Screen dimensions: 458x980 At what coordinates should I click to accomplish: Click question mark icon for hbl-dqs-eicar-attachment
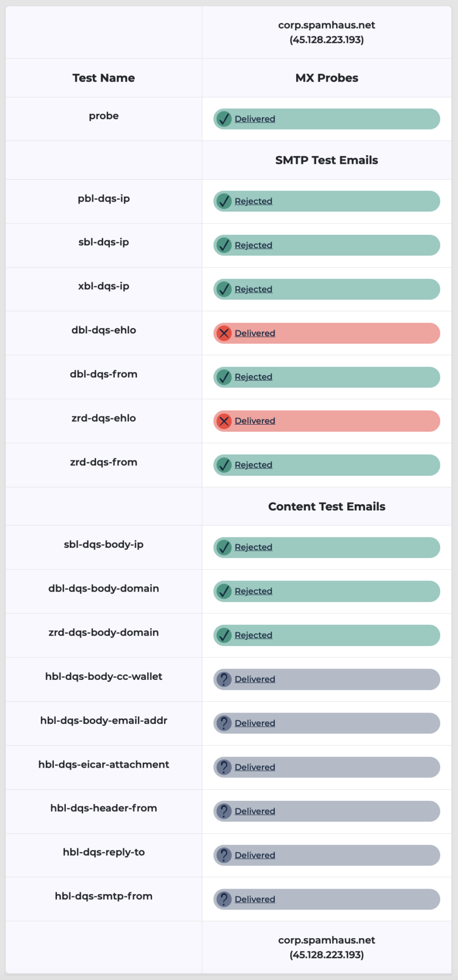point(224,767)
